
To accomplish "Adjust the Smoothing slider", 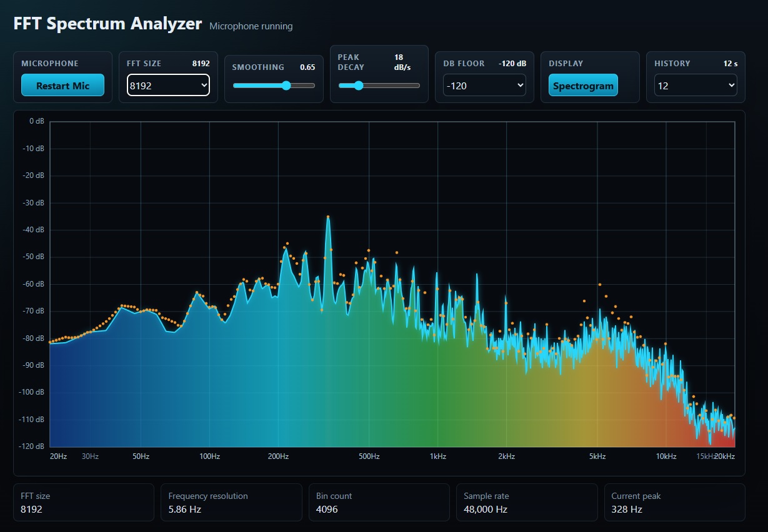I will pyautogui.click(x=274, y=86).
